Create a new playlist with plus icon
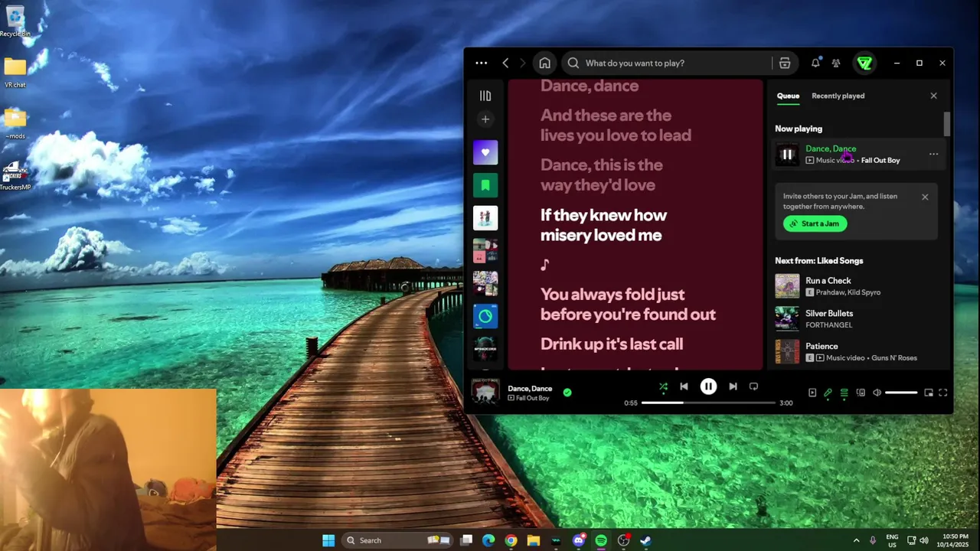The height and width of the screenshot is (551, 980). 485,119
